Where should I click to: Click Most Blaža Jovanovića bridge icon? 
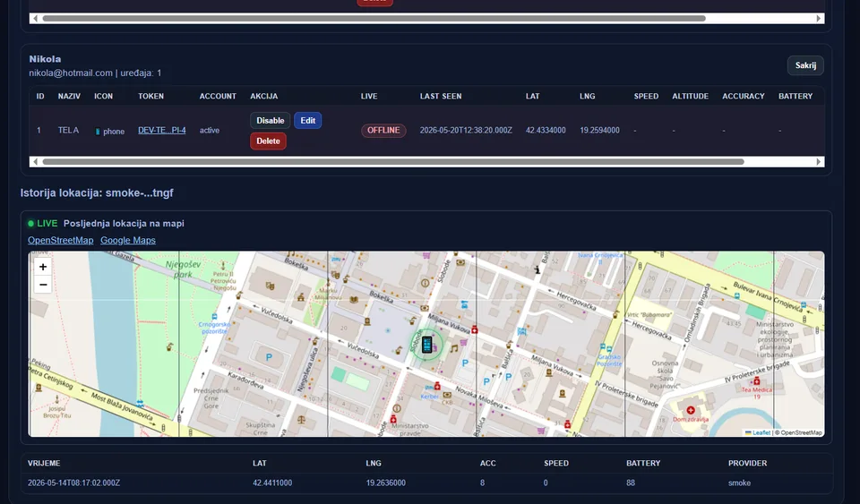[141, 404]
